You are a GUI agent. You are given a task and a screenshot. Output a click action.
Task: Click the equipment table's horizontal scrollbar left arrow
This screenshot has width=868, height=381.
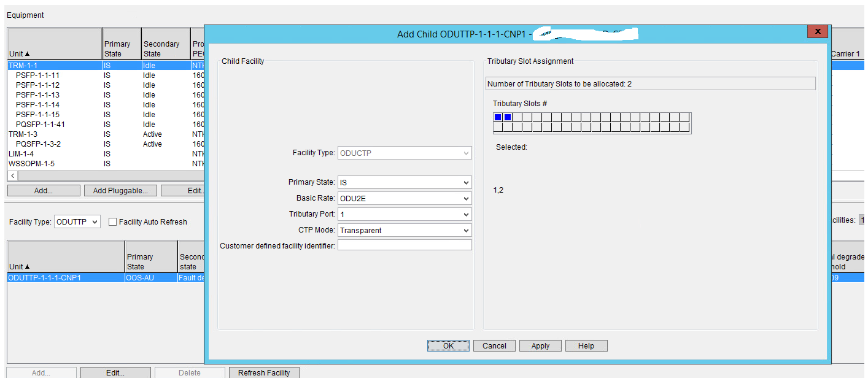[x=12, y=175]
